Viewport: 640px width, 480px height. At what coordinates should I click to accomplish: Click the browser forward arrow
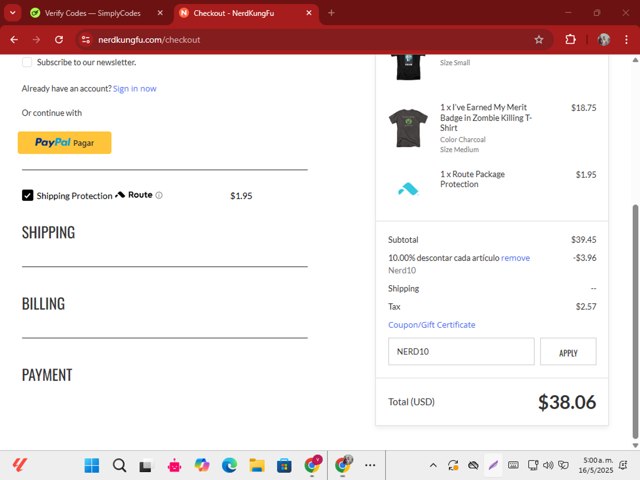[x=36, y=40]
